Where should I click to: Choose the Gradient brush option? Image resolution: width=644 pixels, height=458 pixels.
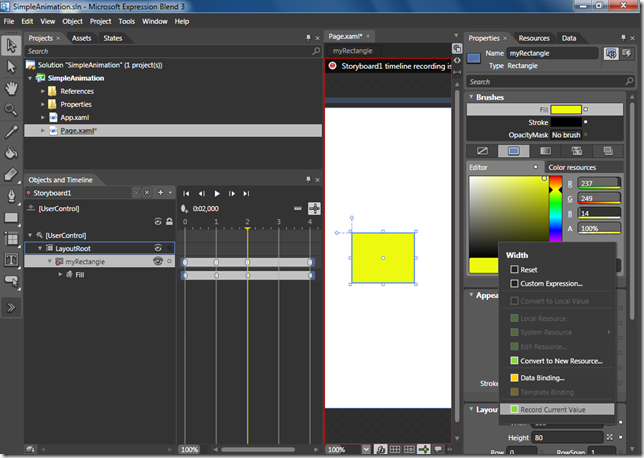pos(545,151)
